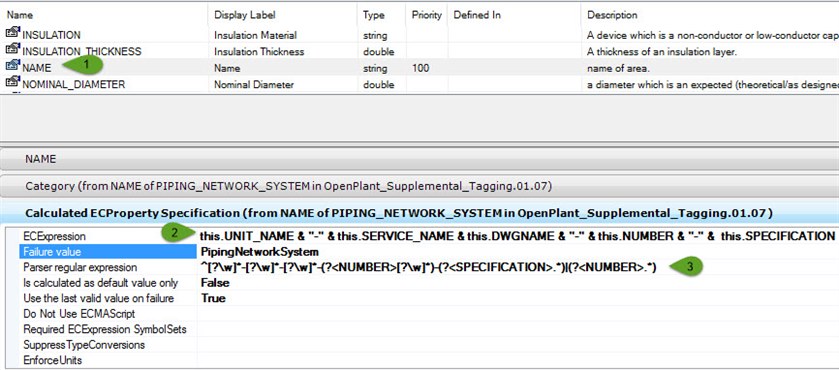The width and height of the screenshot is (839, 370).
Task: Click the INSULATION property icon
Action: pos(12,33)
